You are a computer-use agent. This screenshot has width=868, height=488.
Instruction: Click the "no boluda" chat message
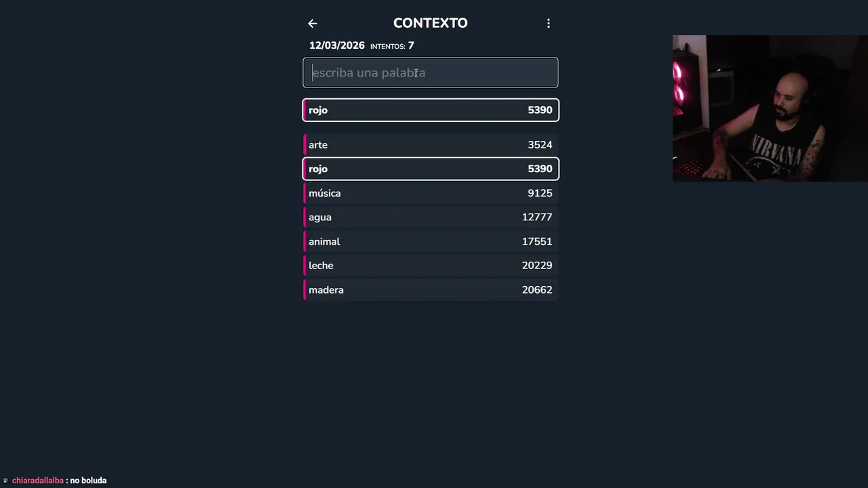click(88, 481)
